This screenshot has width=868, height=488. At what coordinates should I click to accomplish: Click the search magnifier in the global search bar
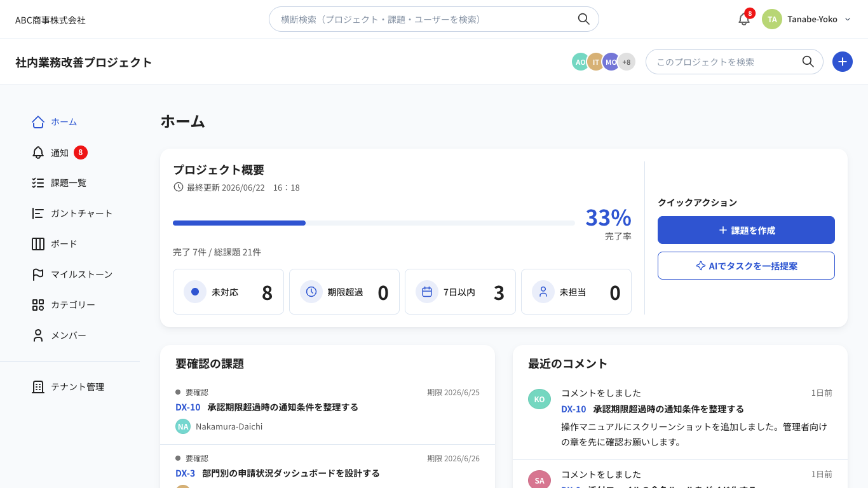(x=583, y=19)
